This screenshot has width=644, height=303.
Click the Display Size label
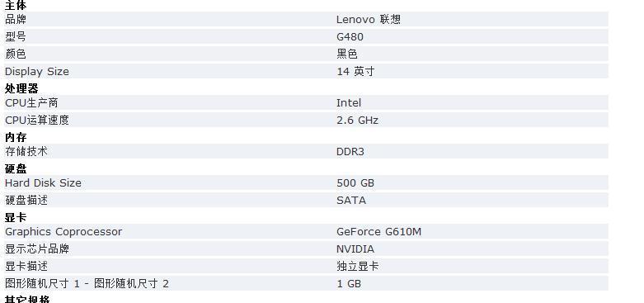coord(37,72)
